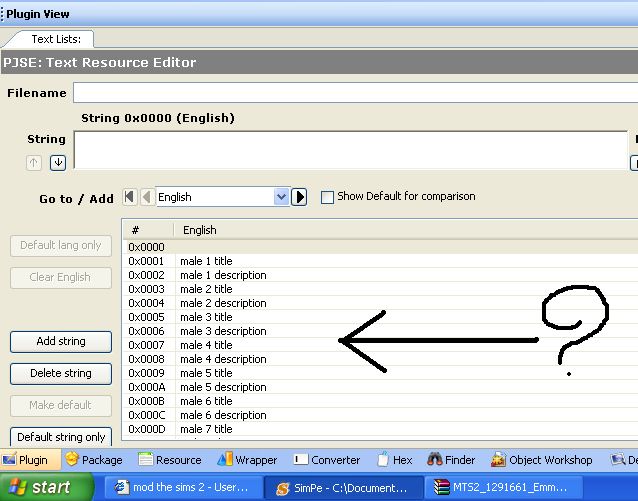
Task: Jump to first language using skip-back arrow
Action: 129,198
